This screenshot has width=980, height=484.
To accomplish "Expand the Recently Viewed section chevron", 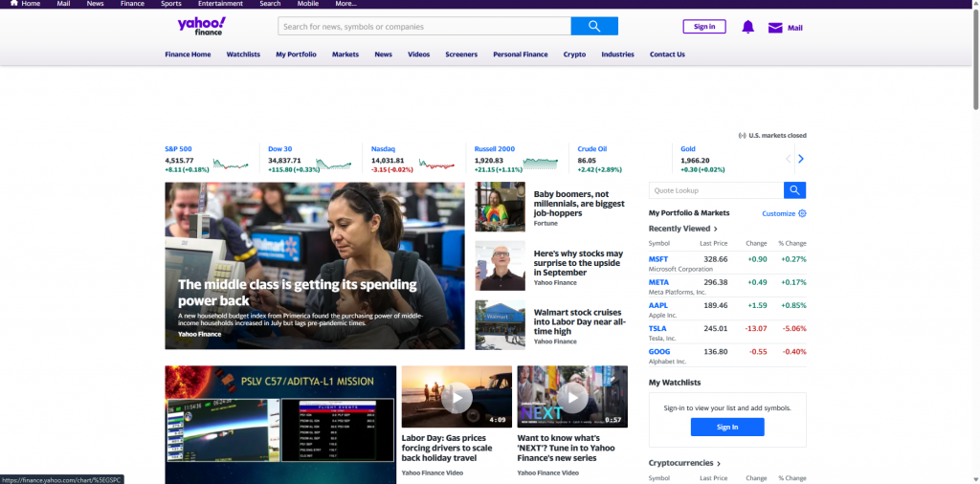I will pos(716,230).
